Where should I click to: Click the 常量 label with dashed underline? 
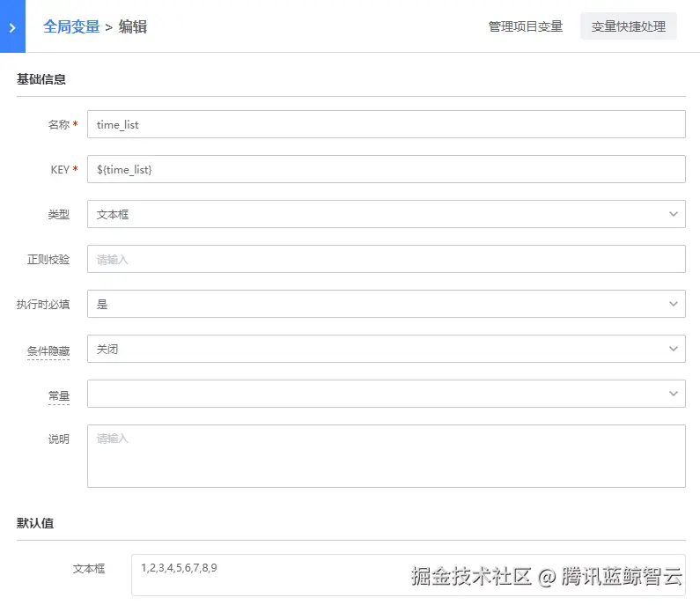59,396
